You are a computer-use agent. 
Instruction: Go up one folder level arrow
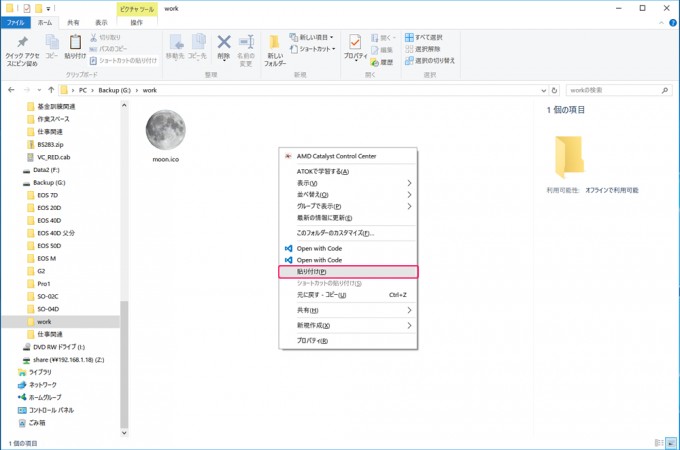(x=51, y=90)
